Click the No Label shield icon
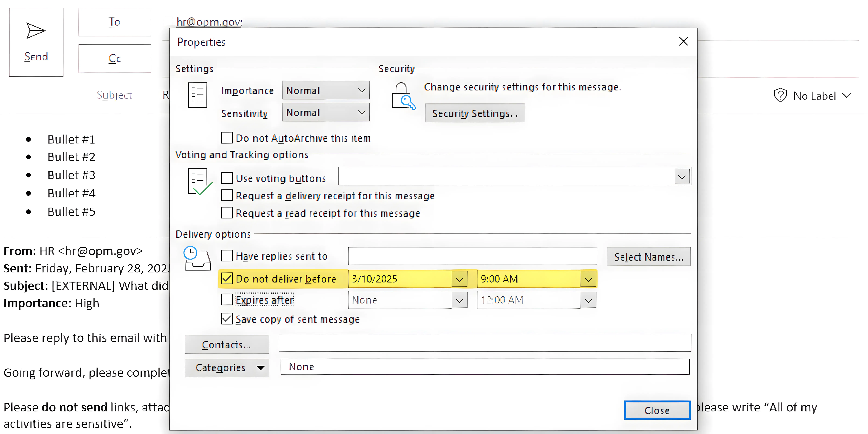The image size is (868, 434). 780,95
